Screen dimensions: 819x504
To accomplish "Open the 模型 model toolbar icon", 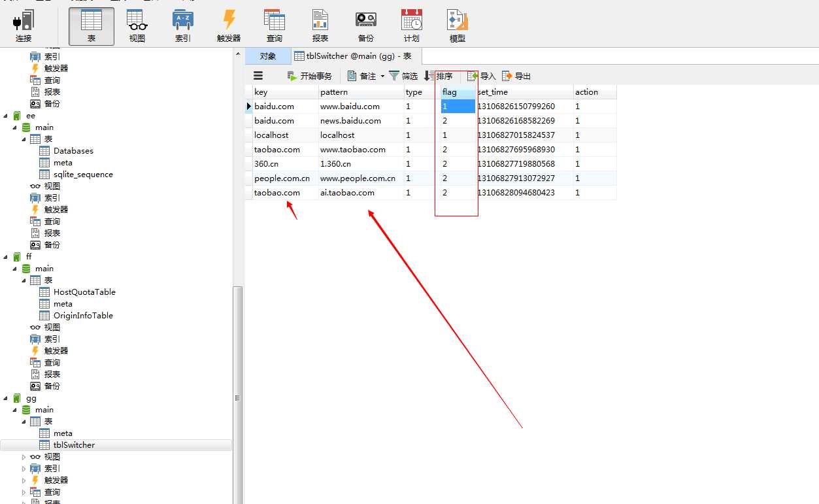I will coord(458,27).
